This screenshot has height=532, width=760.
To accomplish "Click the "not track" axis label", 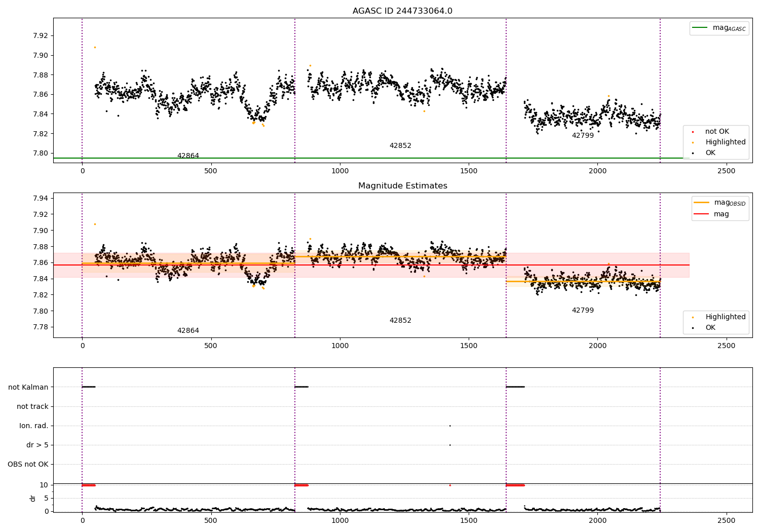I will [x=32, y=407].
